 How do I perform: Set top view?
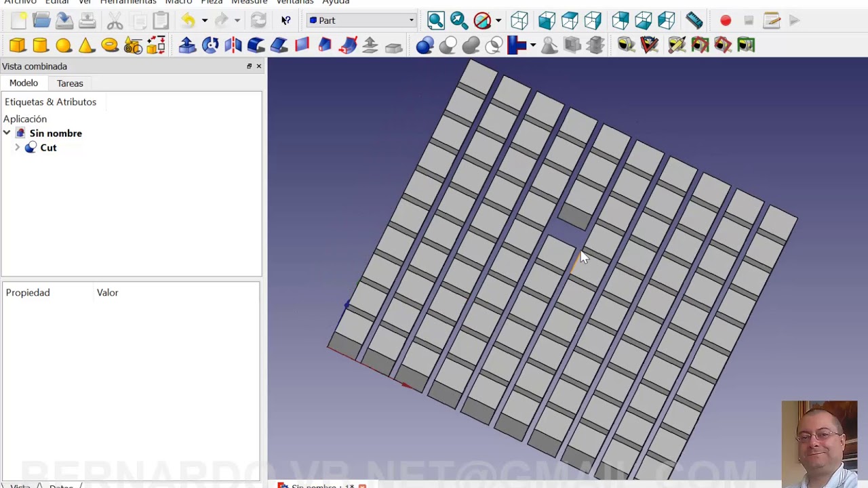[570, 21]
